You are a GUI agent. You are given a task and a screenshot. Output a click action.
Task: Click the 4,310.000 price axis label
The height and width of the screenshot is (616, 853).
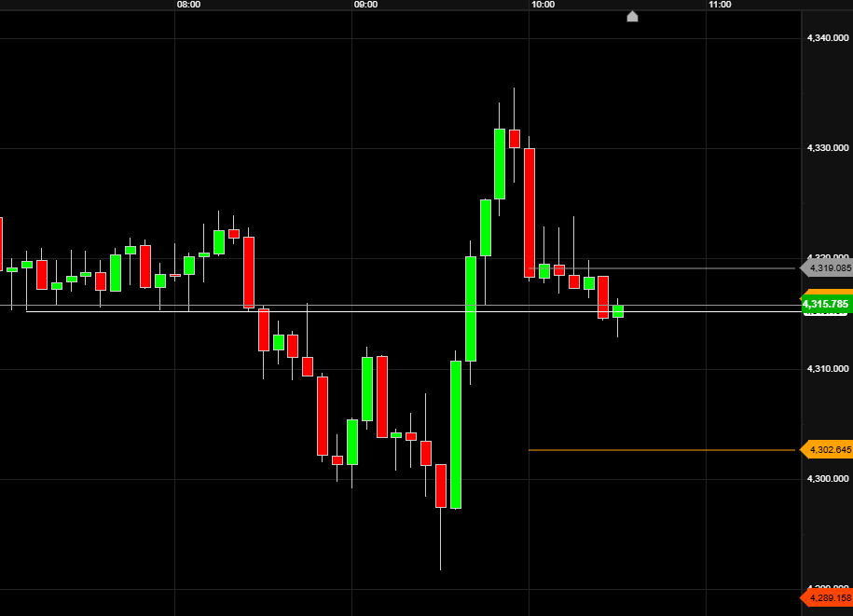828,369
